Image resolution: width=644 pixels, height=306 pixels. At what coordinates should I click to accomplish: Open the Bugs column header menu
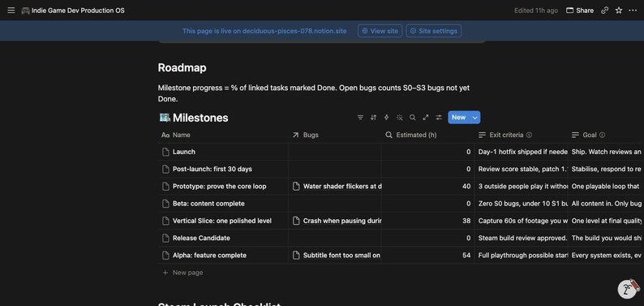coord(335,135)
